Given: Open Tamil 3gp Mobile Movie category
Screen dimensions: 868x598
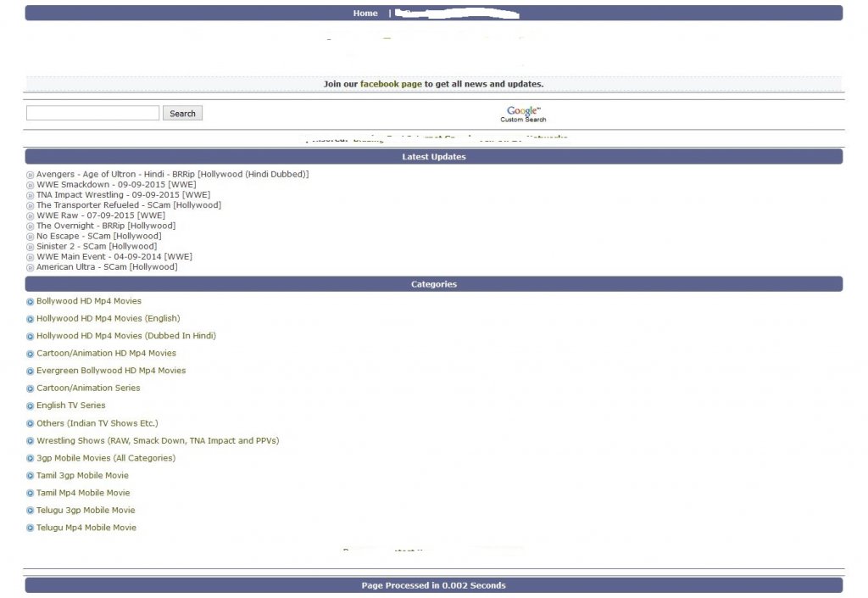Looking at the screenshot, I should (82, 476).
